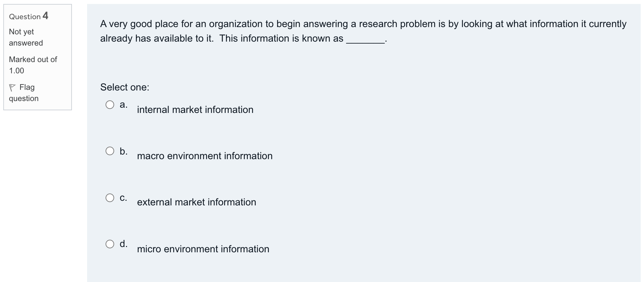Click inside the question information panel

pyautogui.click(x=37, y=56)
